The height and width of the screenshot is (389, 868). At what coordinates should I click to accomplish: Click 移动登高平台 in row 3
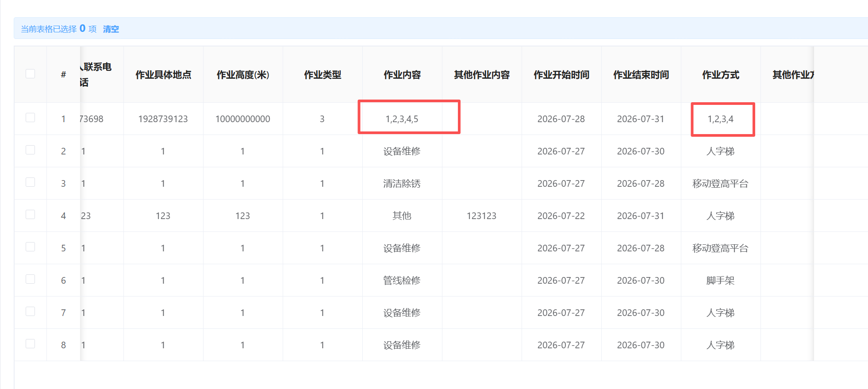tap(720, 184)
